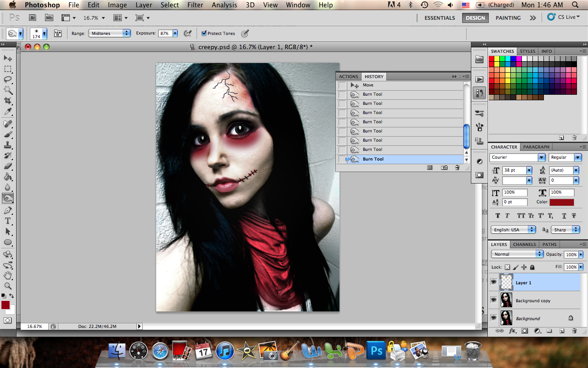
Task: Click the foreground dark red color
Action: (x=6, y=305)
